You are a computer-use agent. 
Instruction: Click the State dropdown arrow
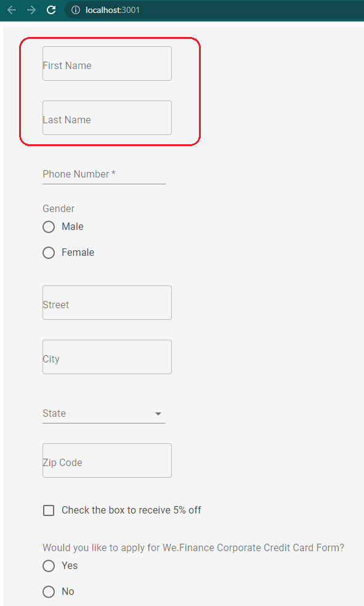[158, 414]
